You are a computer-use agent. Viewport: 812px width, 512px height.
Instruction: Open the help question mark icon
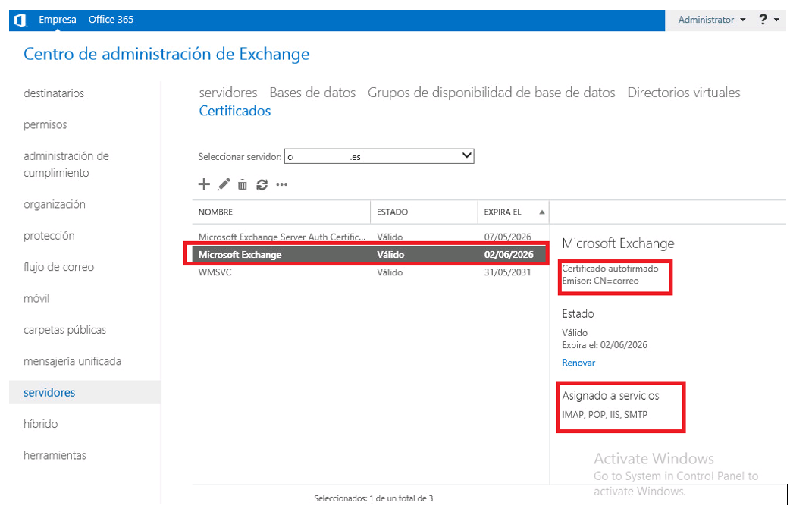763,20
